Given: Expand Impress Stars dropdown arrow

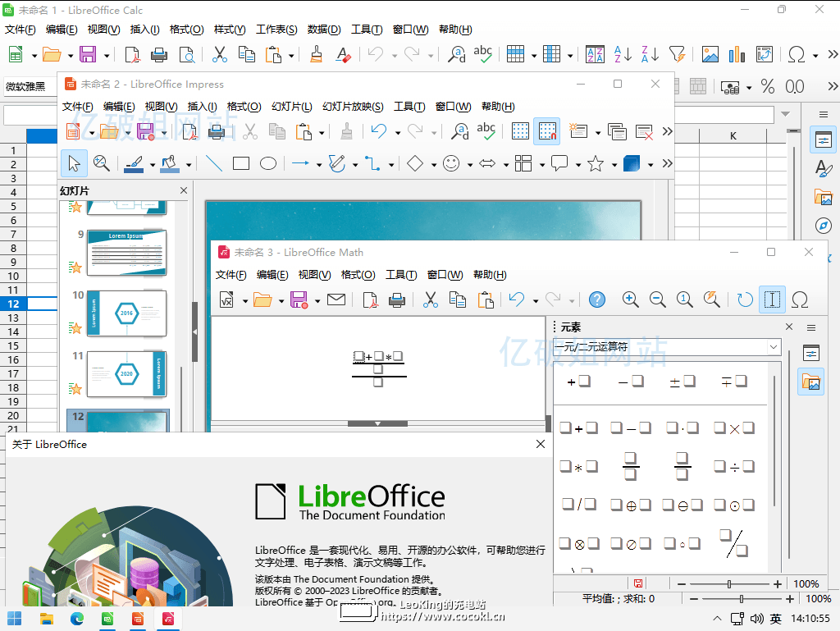Looking at the screenshot, I should pyautogui.click(x=614, y=164).
